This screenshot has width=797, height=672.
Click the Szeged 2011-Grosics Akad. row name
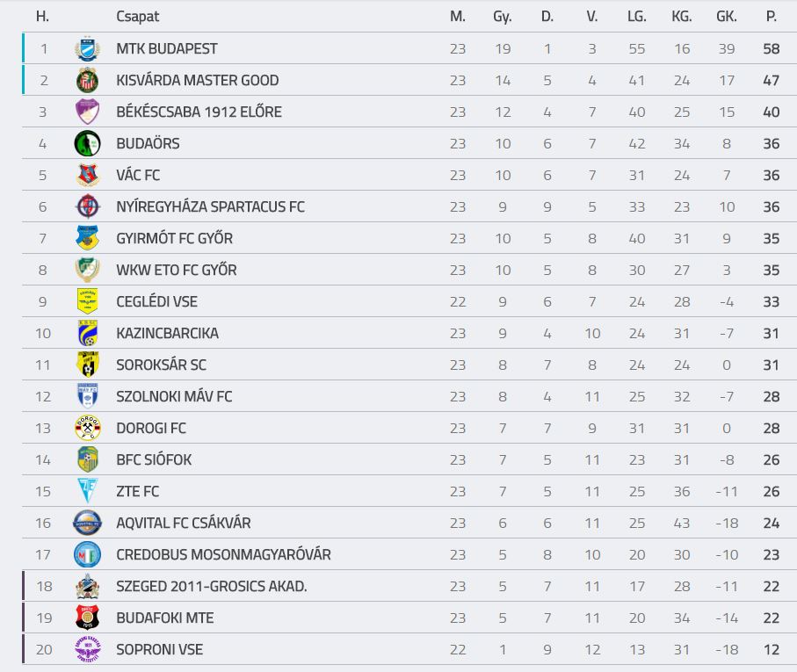point(212,586)
